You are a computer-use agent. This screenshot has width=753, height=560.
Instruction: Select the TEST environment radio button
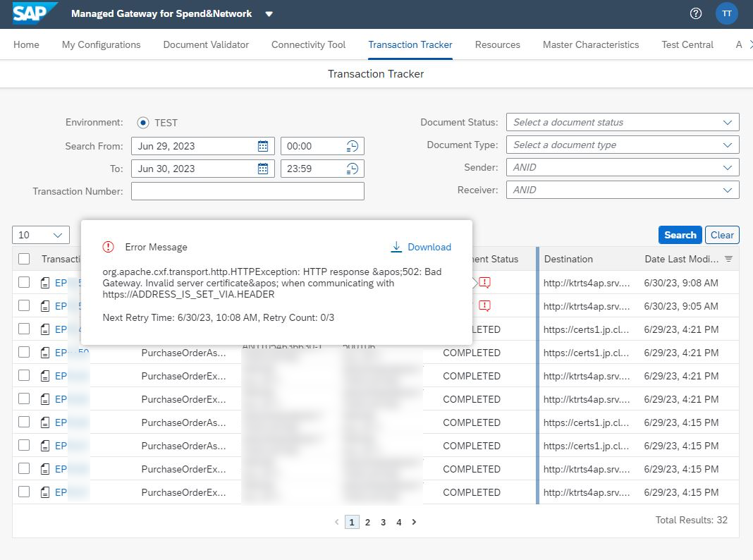[142, 123]
